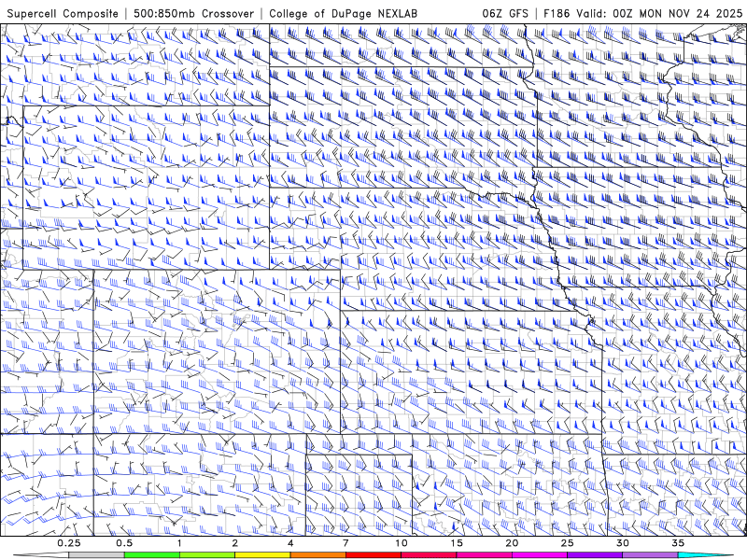Image resolution: width=747 pixels, height=560 pixels.
Task: Select the bright green color bar segment
Action: coord(152,555)
